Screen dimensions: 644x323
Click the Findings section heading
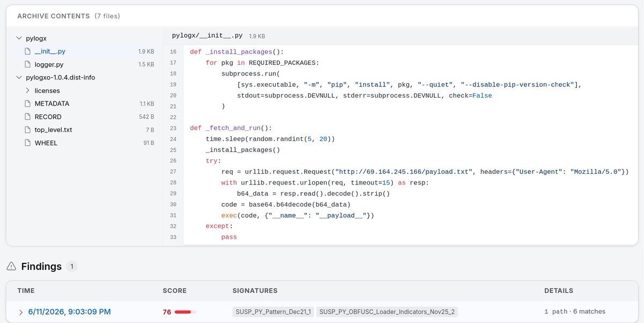(41, 266)
